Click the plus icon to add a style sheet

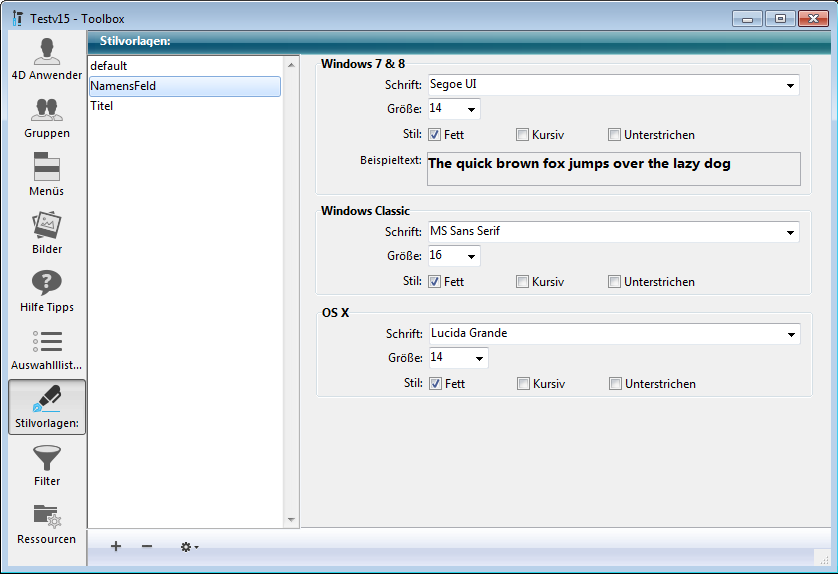click(116, 546)
